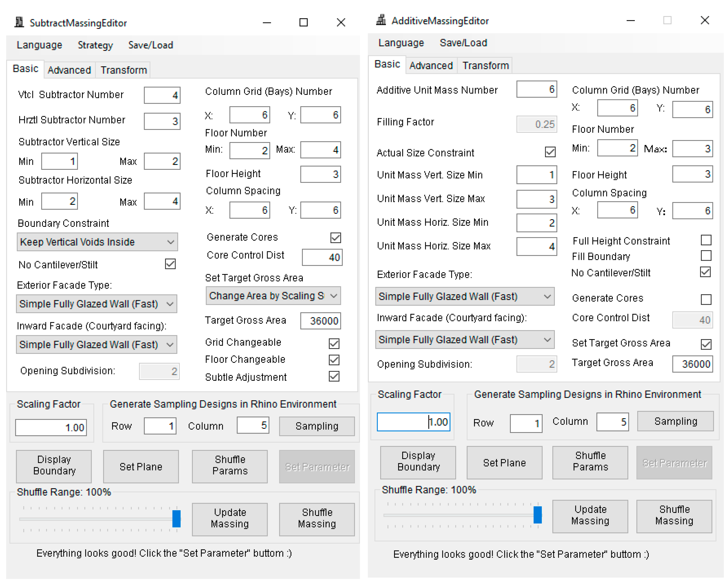Viewport: 728px width, 584px height.
Task: Click Shuffle Params in Subtract editor
Action: (230, 466)
